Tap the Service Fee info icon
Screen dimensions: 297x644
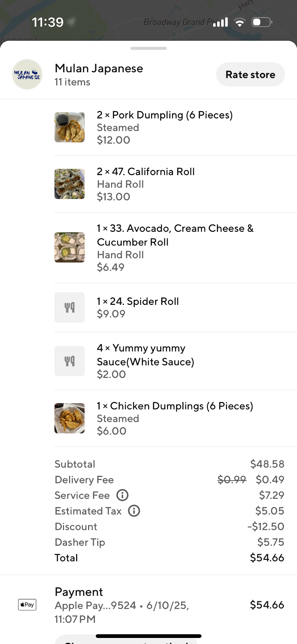pos(122,495)
